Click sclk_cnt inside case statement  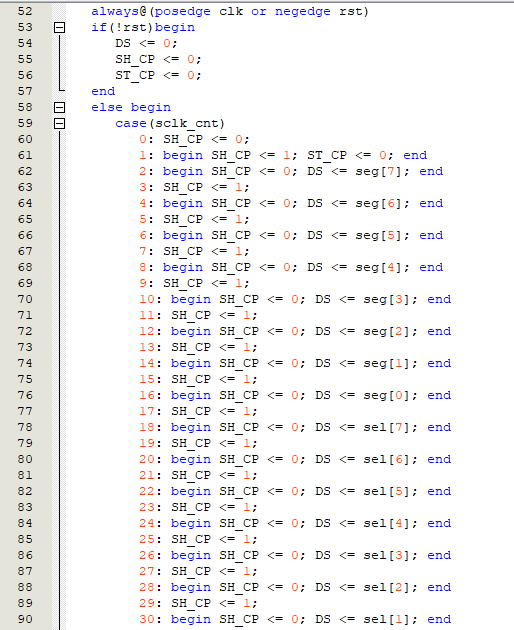coord(187,123)
